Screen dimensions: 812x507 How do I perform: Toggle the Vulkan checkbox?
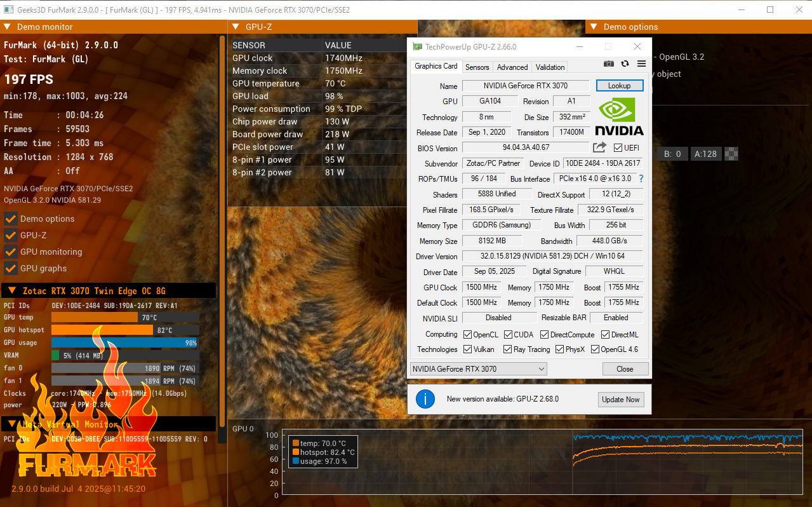pos(467,349)
